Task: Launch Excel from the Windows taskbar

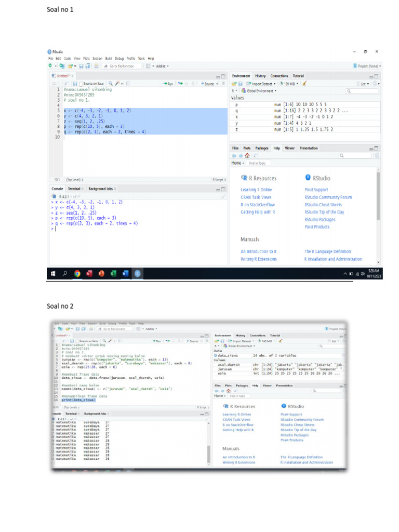Action: pos(113,273)
